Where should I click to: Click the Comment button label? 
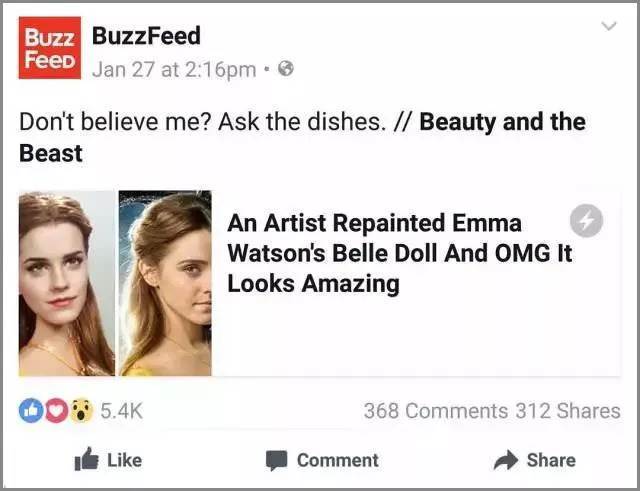(x=338, y=460)
